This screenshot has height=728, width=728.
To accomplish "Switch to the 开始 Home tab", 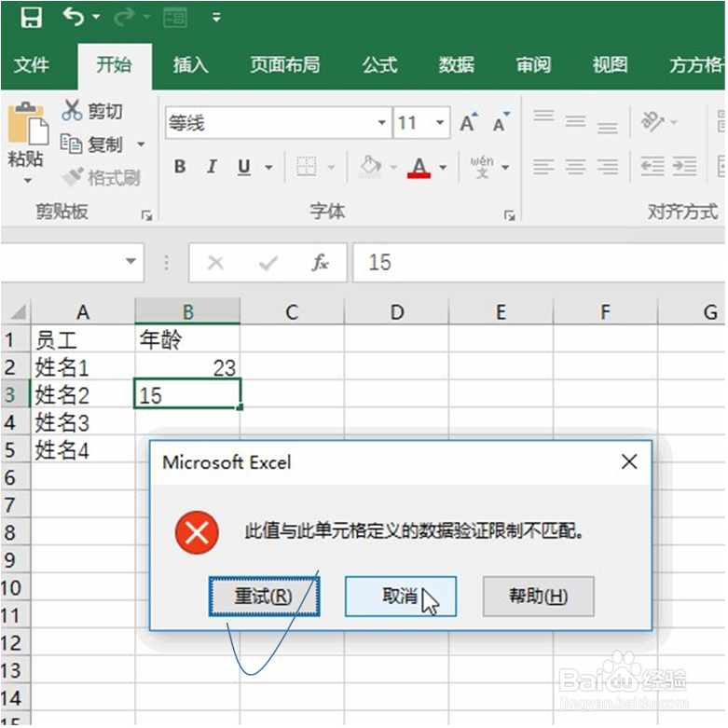I will pos(115,65).
